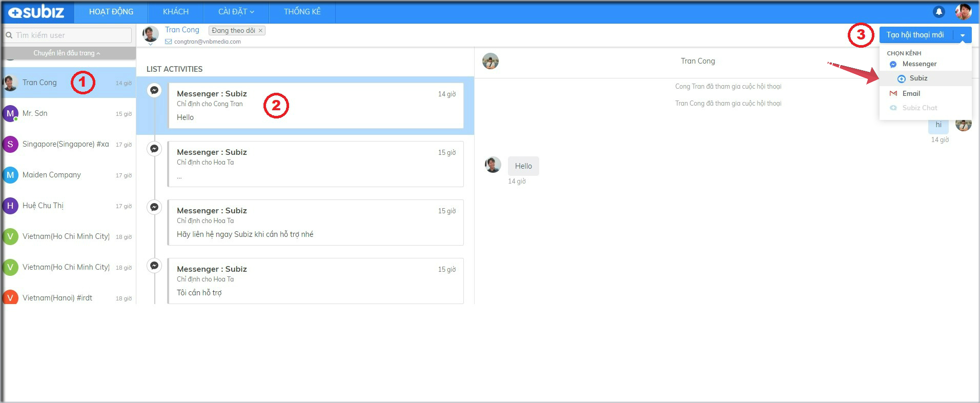Open Huệ Chu Thị in user list

pos(69,206)
